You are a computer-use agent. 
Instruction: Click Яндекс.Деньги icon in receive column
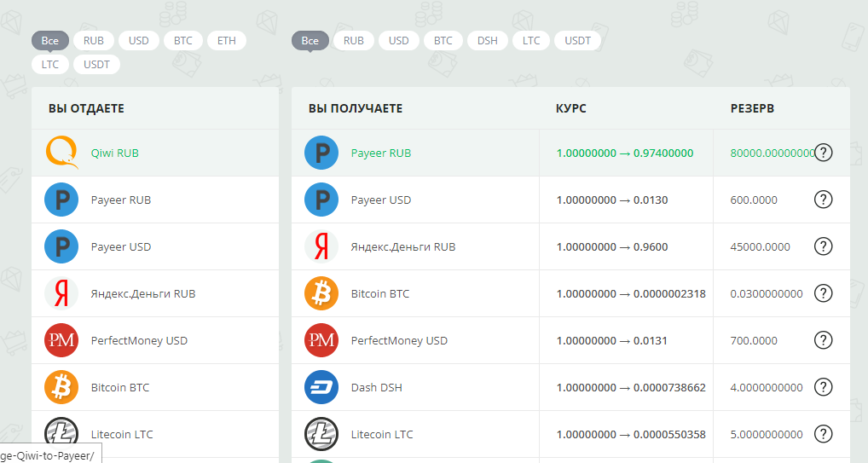coord(321,246)
